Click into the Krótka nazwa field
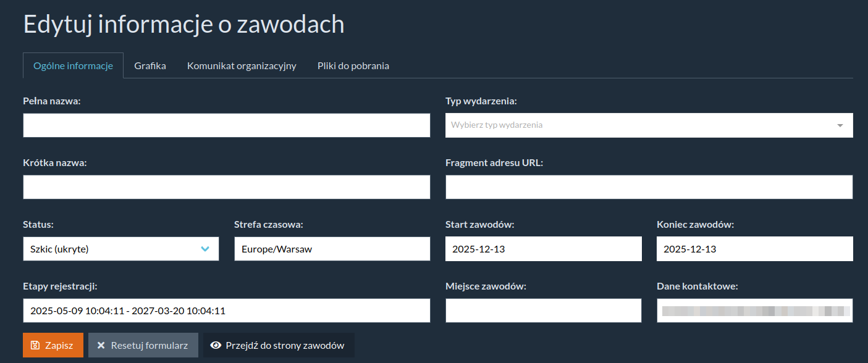This screenshot has width=868, height=363. tap(226, 187)
